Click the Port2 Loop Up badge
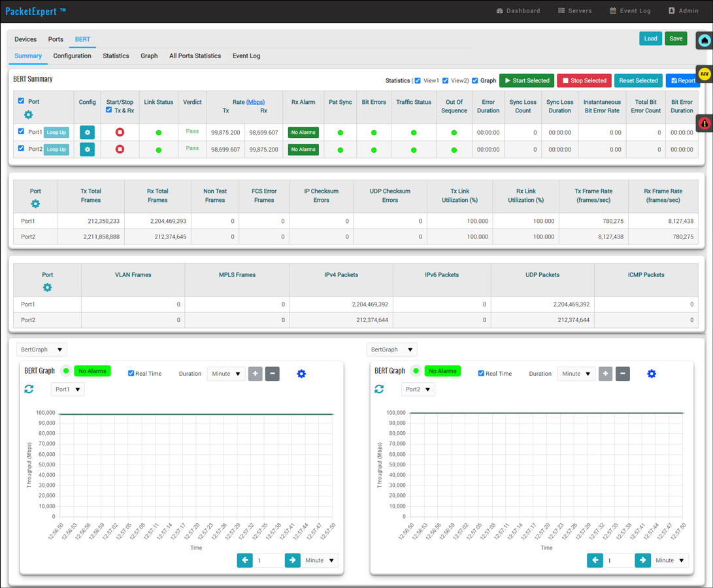This screenshot has height=588, width=713. click(56, 149)
